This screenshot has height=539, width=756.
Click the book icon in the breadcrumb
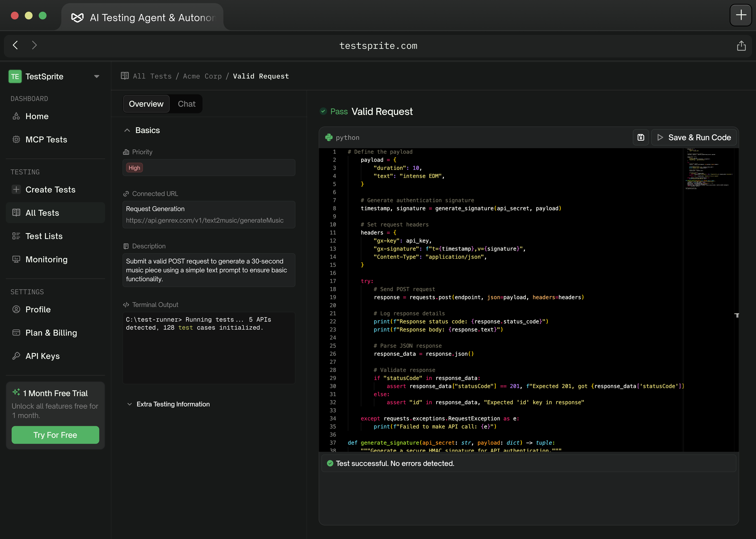pos(125,76)
